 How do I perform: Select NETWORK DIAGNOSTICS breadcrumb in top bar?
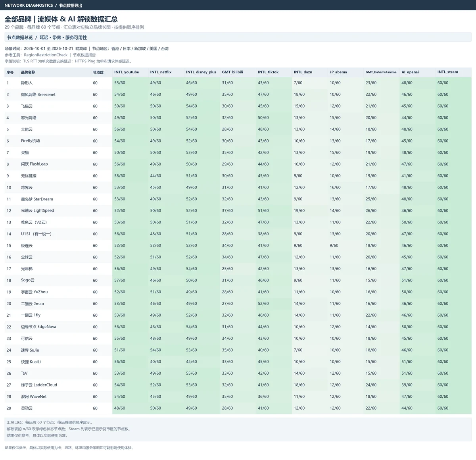point(29,6)
